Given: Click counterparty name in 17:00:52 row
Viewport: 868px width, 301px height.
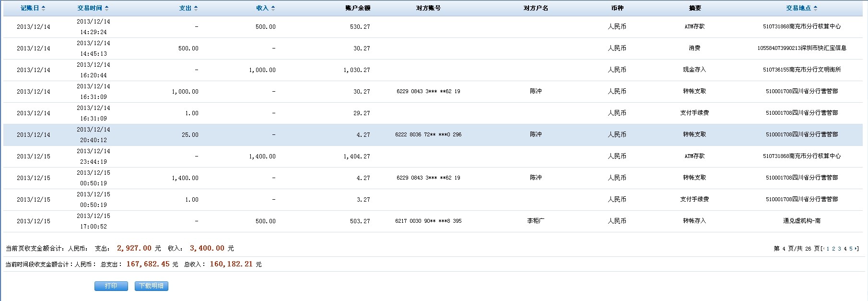Looking at the screenshot, I should tap(536, 221).
